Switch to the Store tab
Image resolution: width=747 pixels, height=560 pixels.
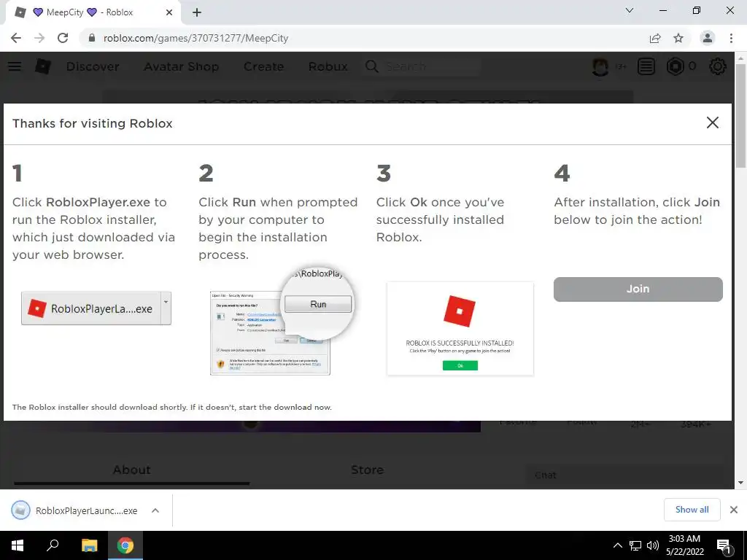(367, 470)
